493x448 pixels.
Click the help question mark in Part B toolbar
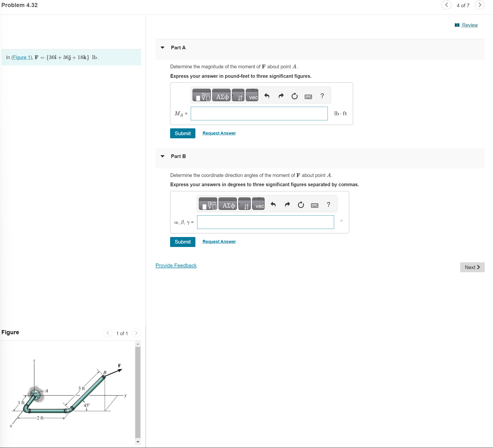[x=328, y=204]
